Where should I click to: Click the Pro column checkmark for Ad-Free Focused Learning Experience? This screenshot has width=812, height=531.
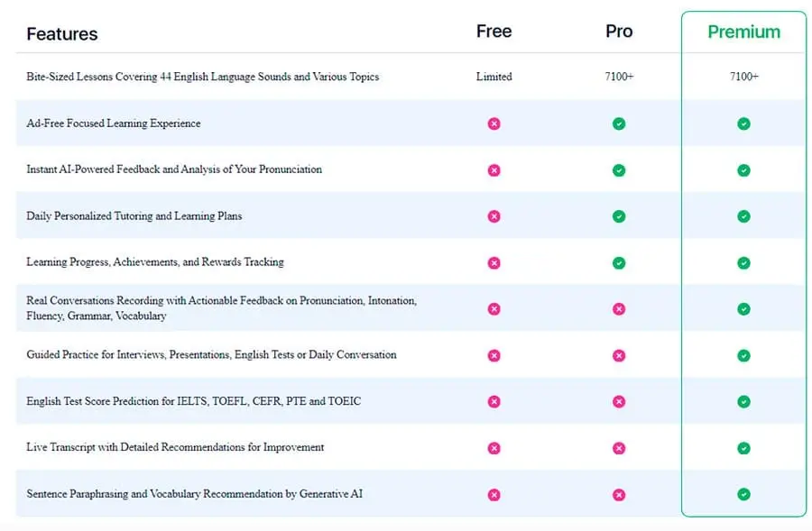click(x=619, y=124)
